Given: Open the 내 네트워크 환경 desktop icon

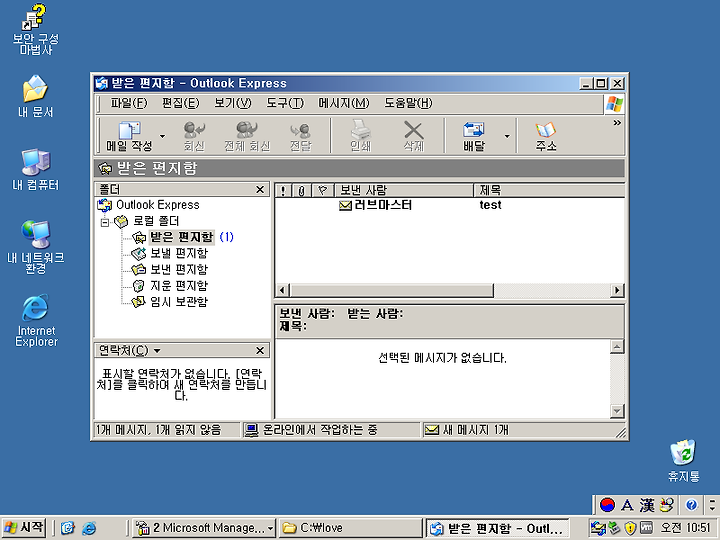Looking at the screenshot, I should [35, 247].
